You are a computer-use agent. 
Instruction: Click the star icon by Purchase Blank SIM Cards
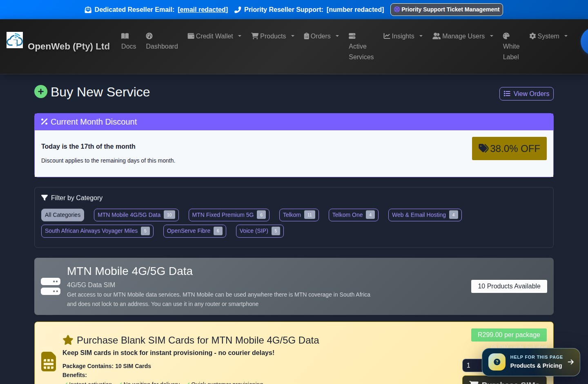point(68,340)
